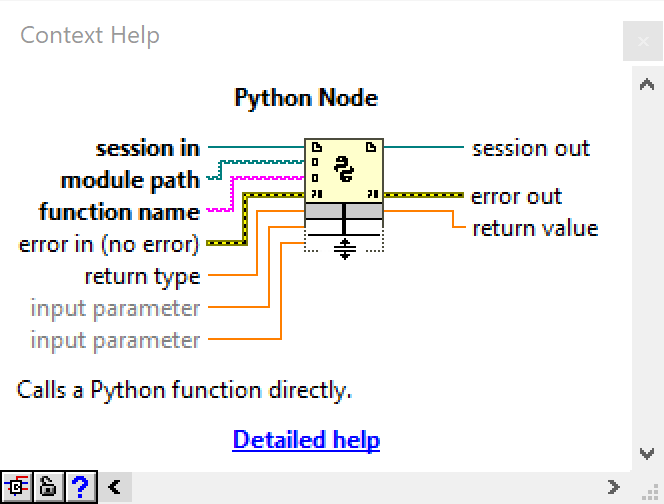The width and height of the screenshot is (664, 504).
Task: Click the 'error out' terminal label
Action: click(x=516, y=197)
